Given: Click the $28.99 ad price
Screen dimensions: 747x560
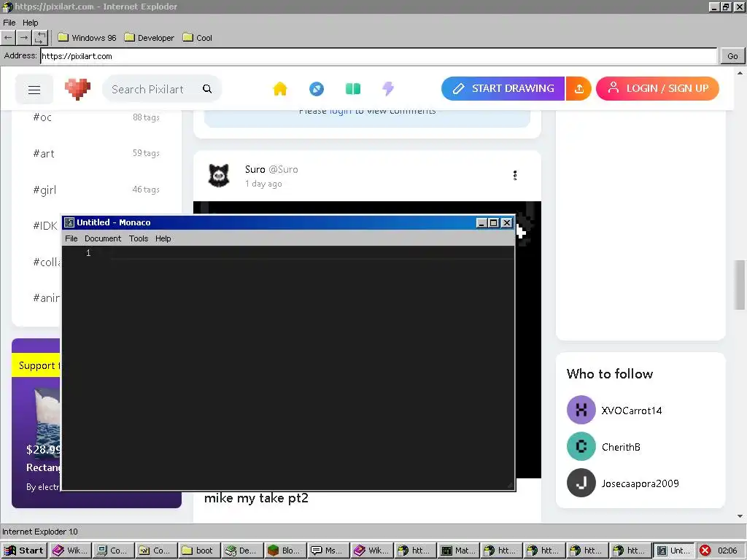Looking at the screenshot, I should tap(43, 449).
